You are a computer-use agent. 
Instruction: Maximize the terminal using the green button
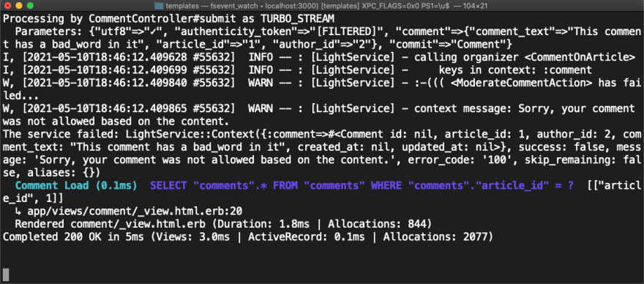[x=29, y=6]
